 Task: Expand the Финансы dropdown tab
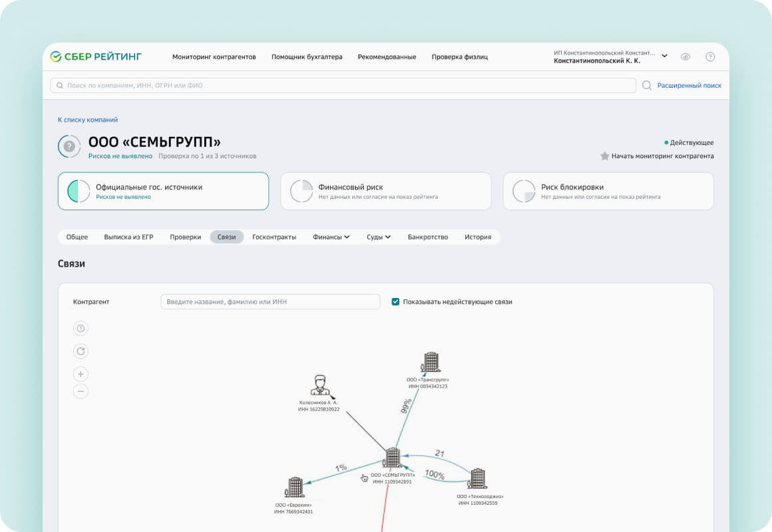pos(331,237)
